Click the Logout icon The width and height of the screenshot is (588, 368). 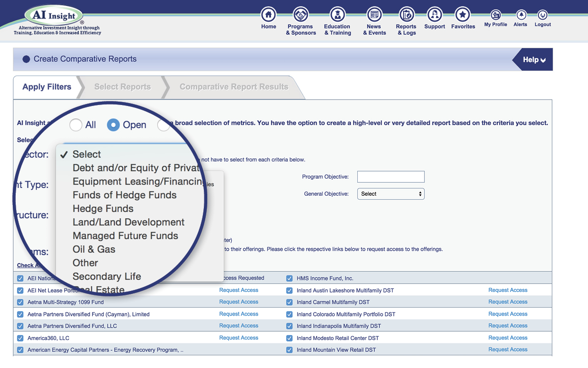pos(542,15)
